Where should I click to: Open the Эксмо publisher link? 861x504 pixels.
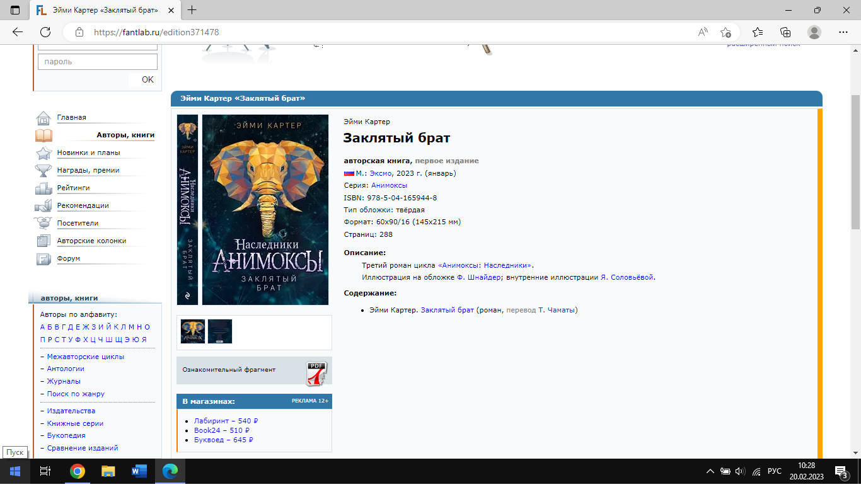381,173
